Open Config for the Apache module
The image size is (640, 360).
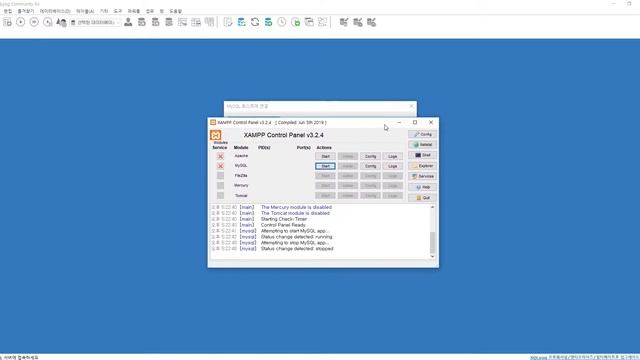(x=370, y=156)
